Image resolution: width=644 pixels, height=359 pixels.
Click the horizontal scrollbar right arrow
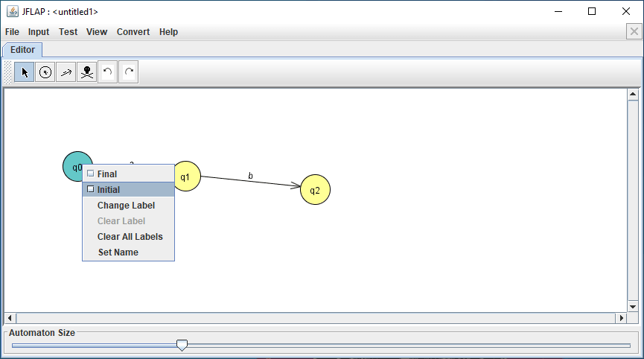click(622, 318)
